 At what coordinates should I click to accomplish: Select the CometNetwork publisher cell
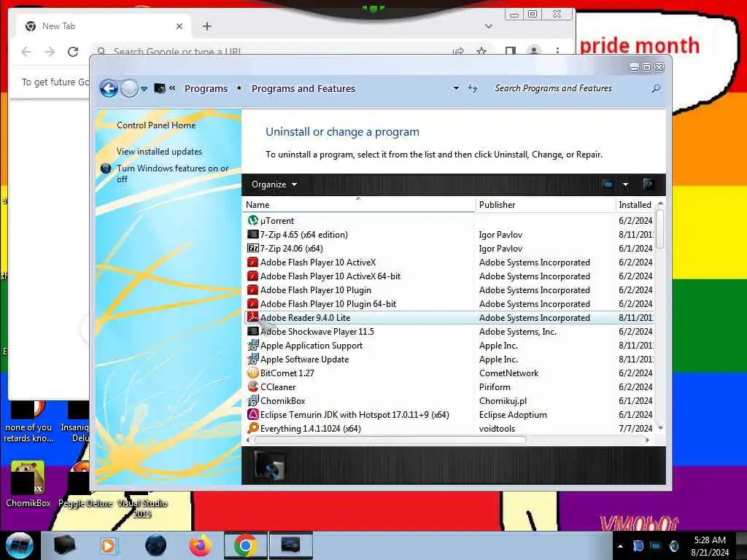(x=508, y=373)
